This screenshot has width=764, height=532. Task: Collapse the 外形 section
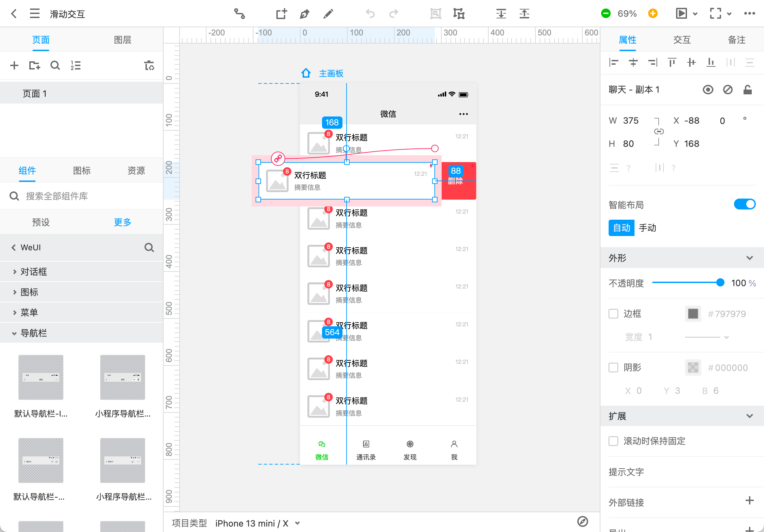click(749, 258)
